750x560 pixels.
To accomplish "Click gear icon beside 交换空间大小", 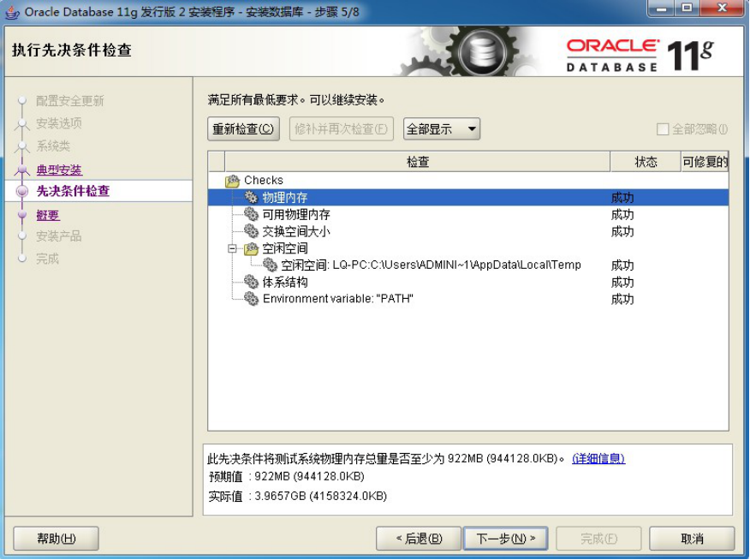I will tap(251, 231).
